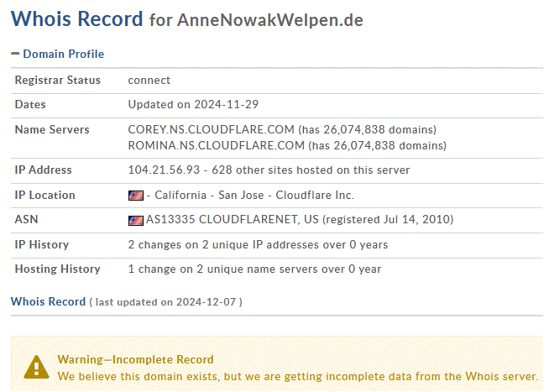Open ROMINA.NS.CLOUDFLARE.COM name server
544x392 pixels.
tap(216, 145)
